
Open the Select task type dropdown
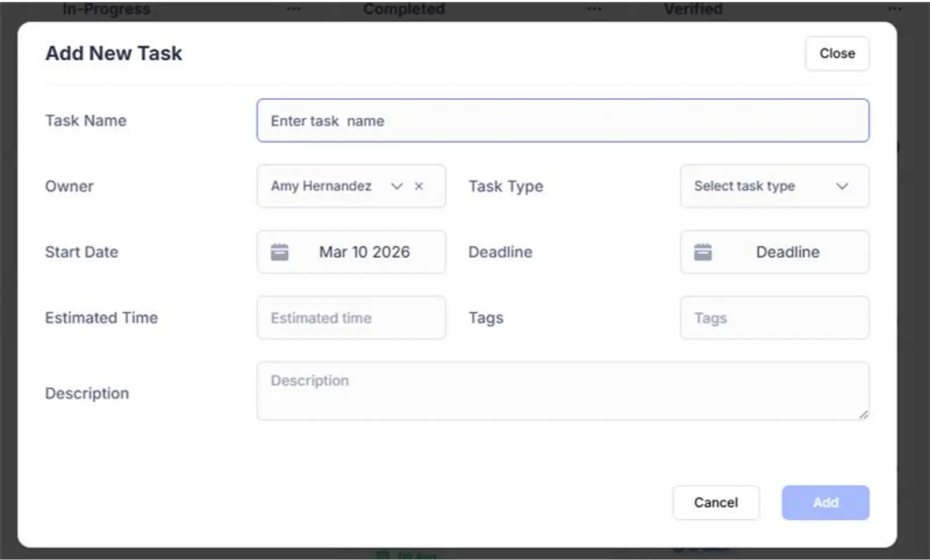[x=744, y=186]
